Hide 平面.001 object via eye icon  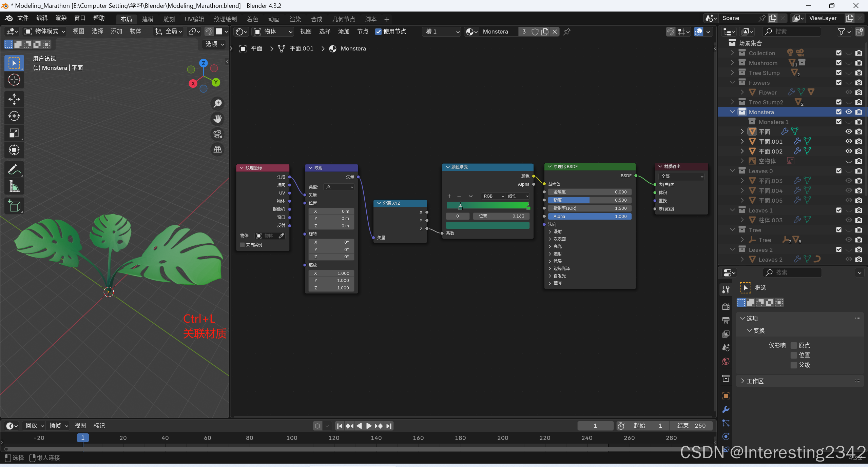848,141
